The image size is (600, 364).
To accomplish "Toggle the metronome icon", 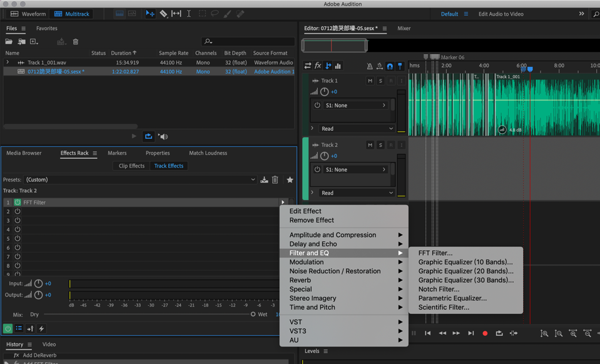I will point(370,66).
